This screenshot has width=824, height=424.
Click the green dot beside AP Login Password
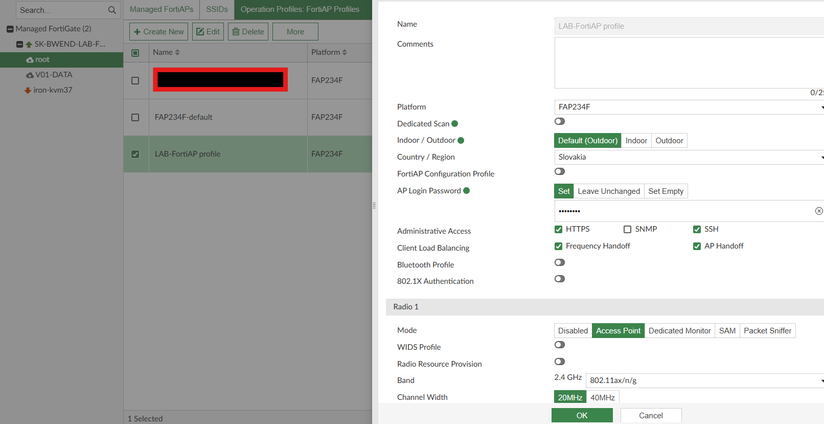coord(467,191)
